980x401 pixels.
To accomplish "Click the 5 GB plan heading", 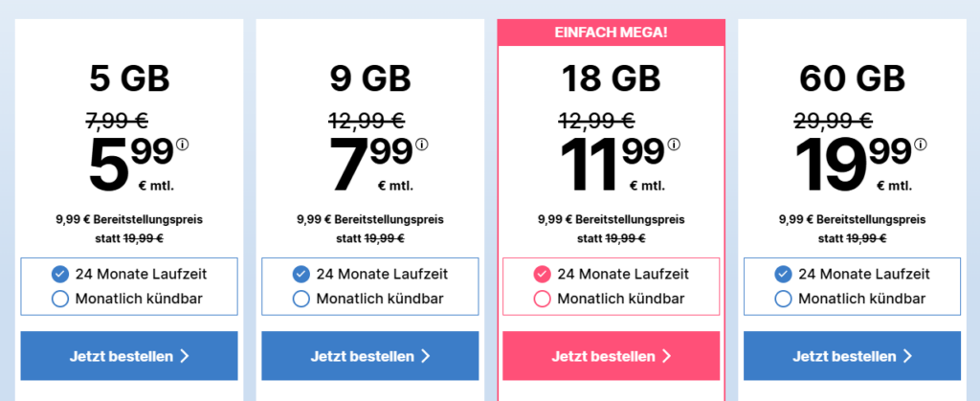I will [x=129, y=79].
